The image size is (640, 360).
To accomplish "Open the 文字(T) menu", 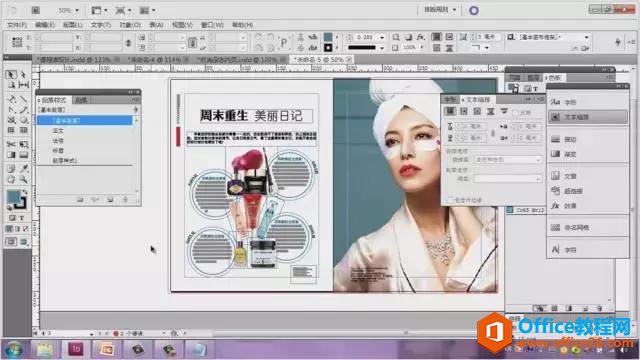I will [100, 25].
